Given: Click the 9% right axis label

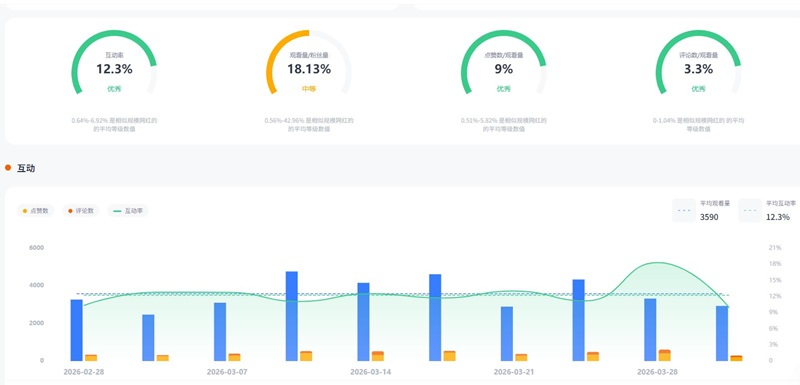Looking at the screenshot, I should pyautogui.click(x=773, y=312).
